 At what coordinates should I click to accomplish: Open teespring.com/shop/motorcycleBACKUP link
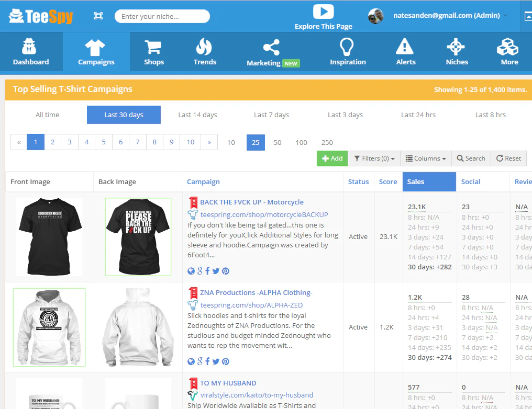tap(264, 214)
